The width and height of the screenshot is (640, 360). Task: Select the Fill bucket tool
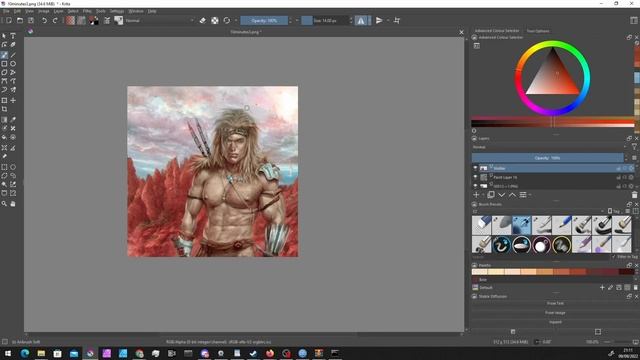click(x=4, y=137)
